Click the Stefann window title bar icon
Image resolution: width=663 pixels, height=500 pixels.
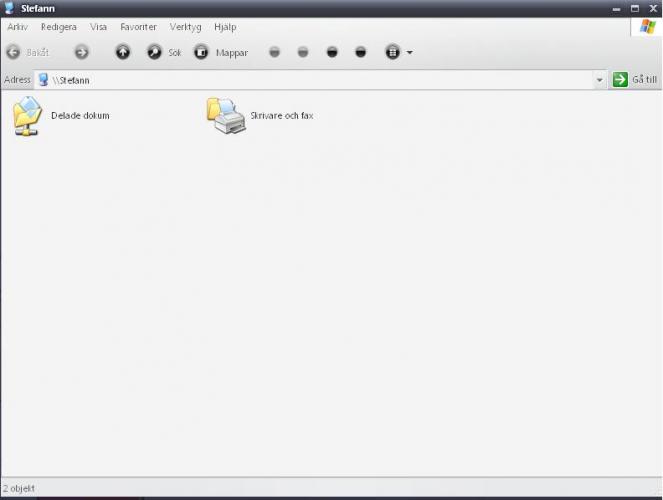8,8
